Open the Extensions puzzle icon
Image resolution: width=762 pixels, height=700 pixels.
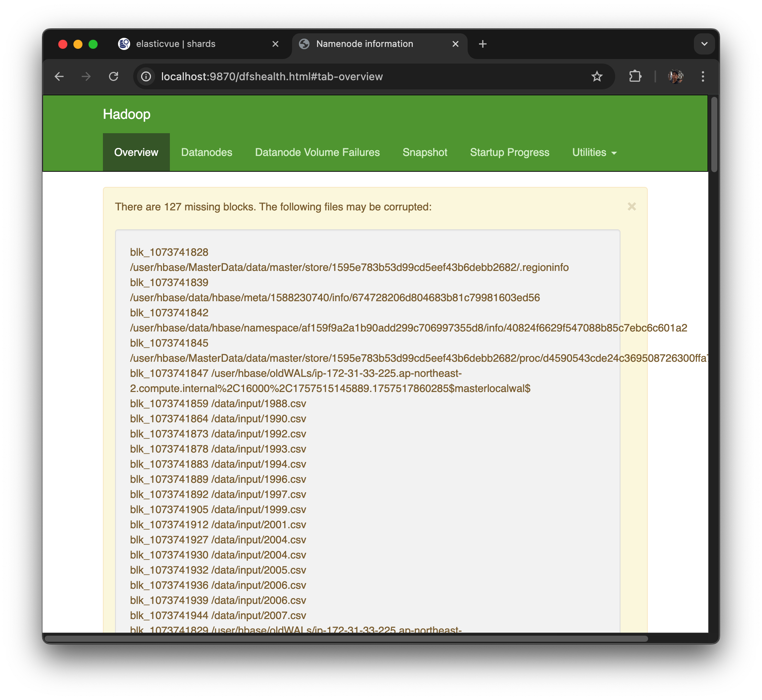635,76
